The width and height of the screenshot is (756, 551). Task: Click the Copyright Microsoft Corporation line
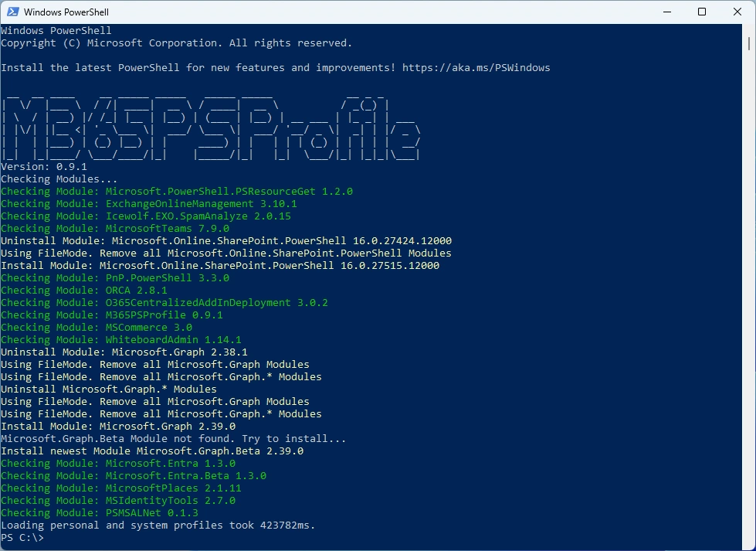coord(177,43)
